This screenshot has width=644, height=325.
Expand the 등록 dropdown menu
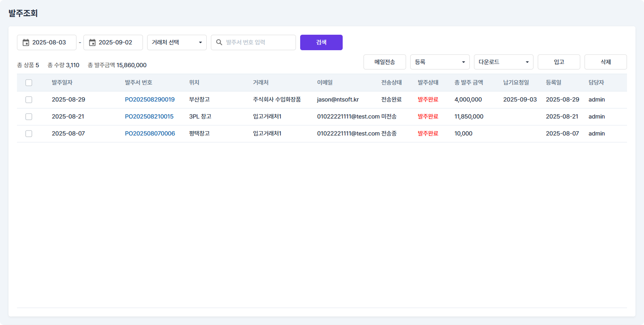click(x=440, y=62)
